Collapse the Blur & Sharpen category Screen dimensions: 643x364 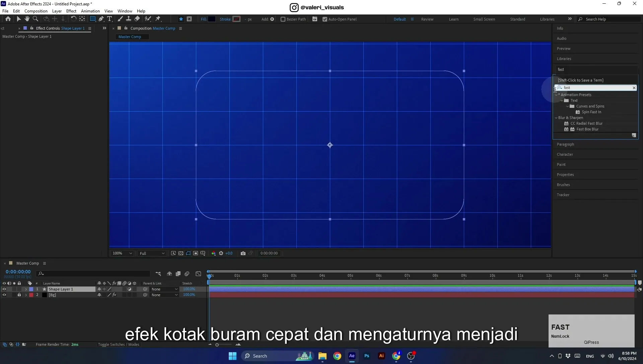pos(556,118)
